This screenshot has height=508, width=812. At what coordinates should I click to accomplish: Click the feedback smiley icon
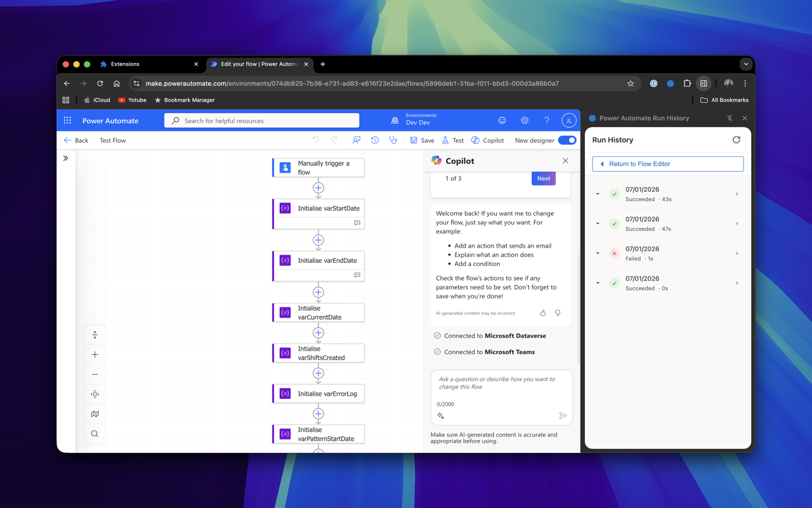[x=502, y=121]
